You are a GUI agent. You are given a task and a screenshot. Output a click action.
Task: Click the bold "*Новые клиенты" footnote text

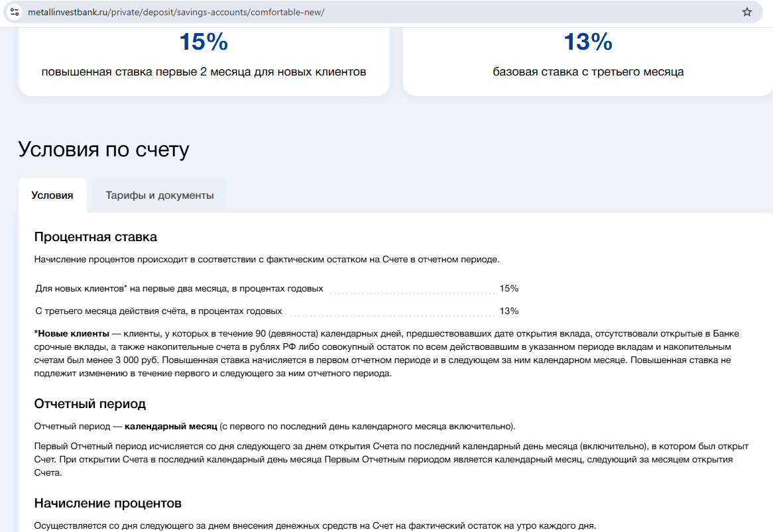pos(72,333)
